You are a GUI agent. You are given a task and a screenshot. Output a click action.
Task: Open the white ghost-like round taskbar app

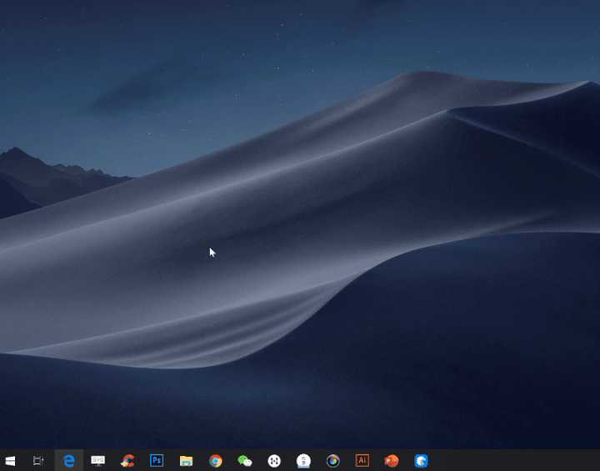pos(303,461)
